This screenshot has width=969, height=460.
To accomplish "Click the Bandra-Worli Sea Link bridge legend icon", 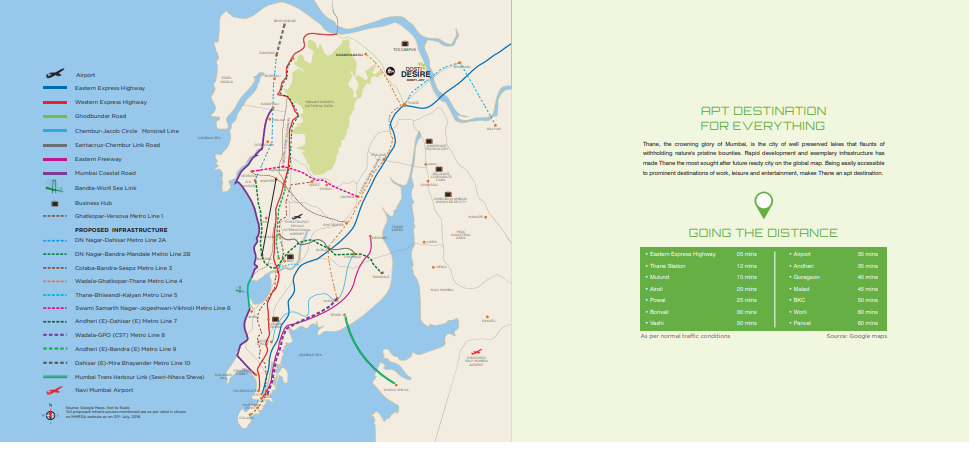I will (x=54, y=187).
